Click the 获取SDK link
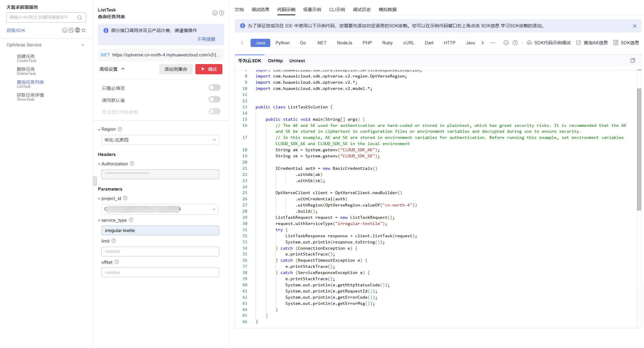Image resolution: width=644 pixels, height=348 pixels. click(x=16, y=30)
